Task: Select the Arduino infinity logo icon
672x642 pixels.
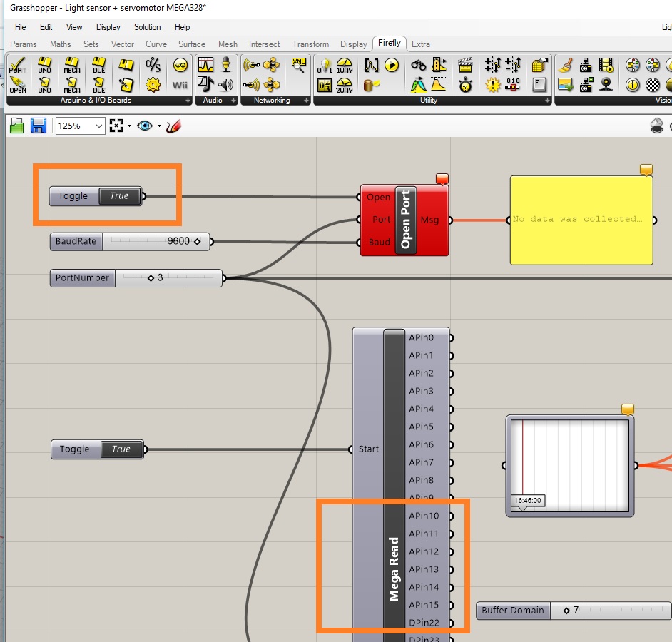Action: click(180, 66)
